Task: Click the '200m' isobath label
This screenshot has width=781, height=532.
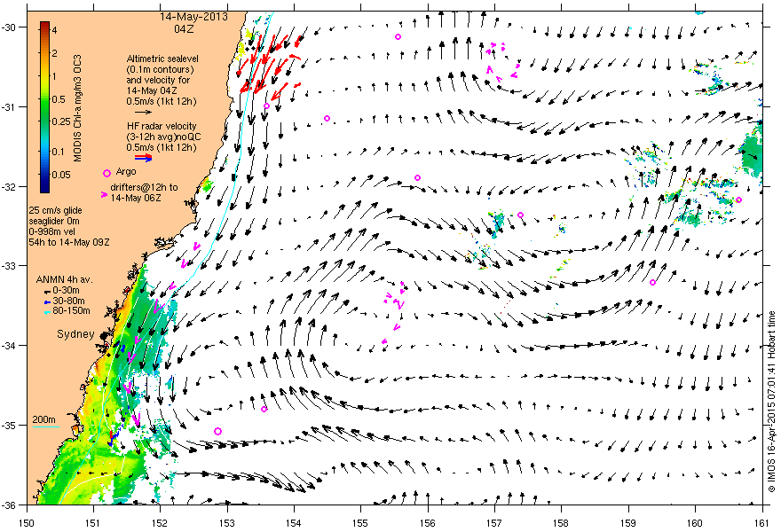Action: (44, 419)
